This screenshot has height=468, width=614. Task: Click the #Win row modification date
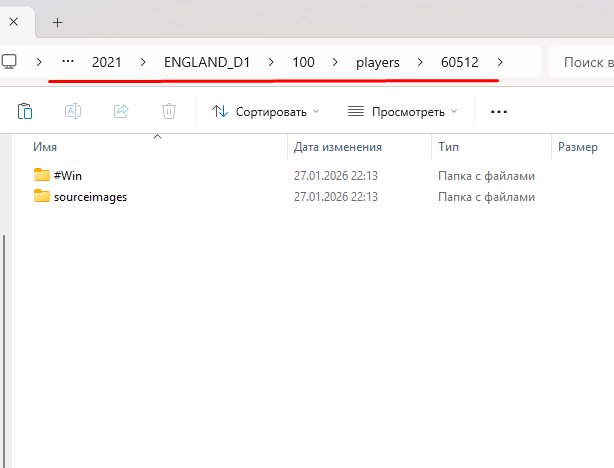tap(336, 176)
